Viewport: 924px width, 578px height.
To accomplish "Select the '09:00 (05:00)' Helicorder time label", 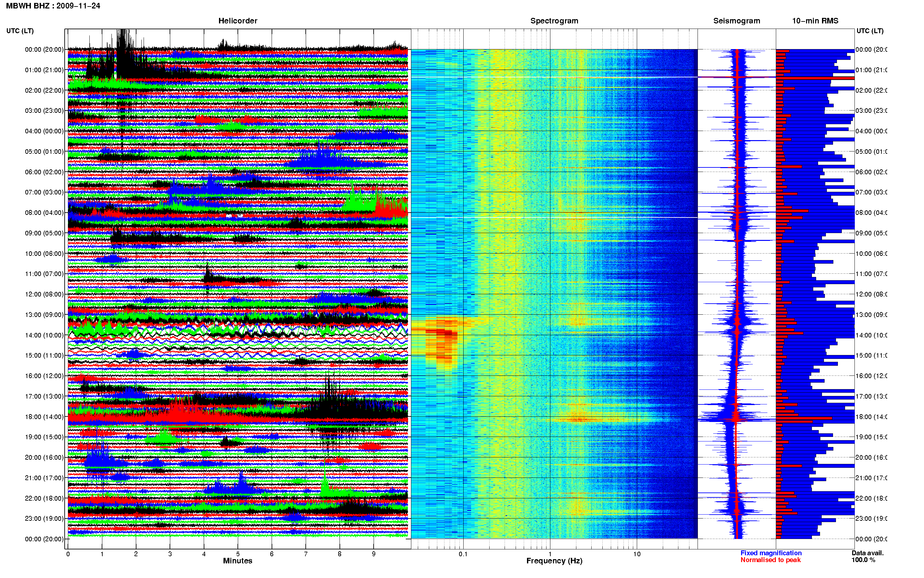I will click(x=44, y=233).
